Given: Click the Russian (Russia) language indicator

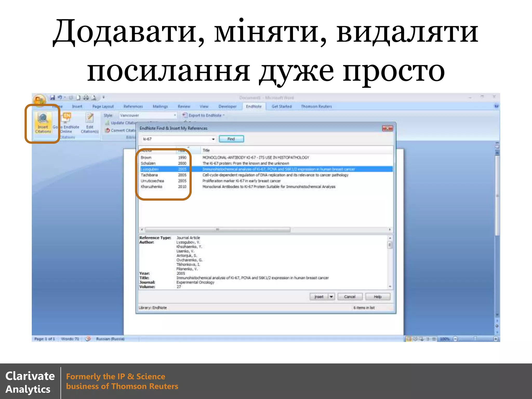Looking at the screenshot, I should coord(110,339).
